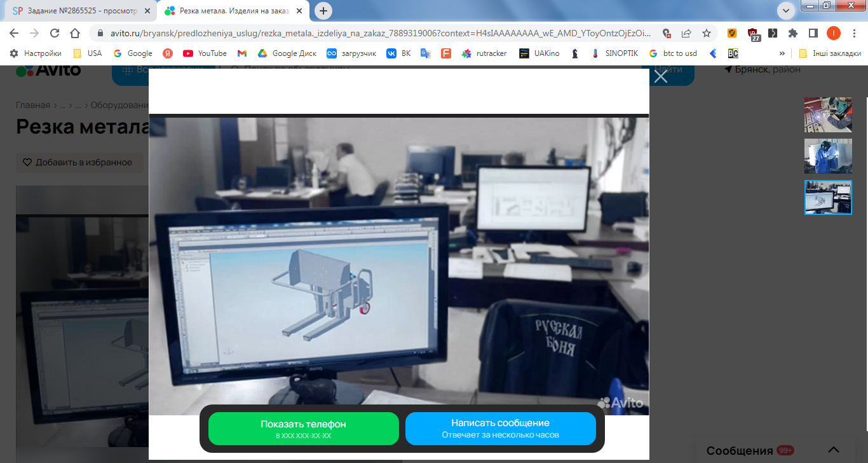Screen dimensions: 868x463
Task: Open the btc to usd bookmark
Action: [674, 53]
